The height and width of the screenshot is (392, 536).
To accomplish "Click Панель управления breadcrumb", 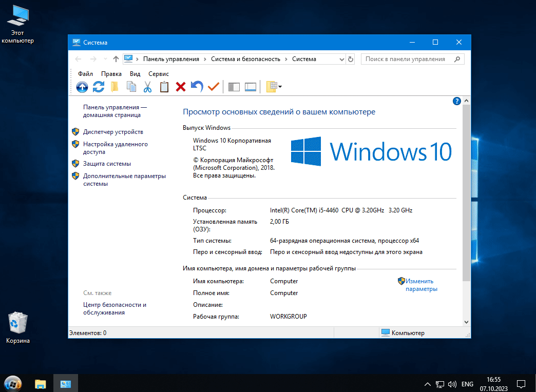I will point(171,59).
